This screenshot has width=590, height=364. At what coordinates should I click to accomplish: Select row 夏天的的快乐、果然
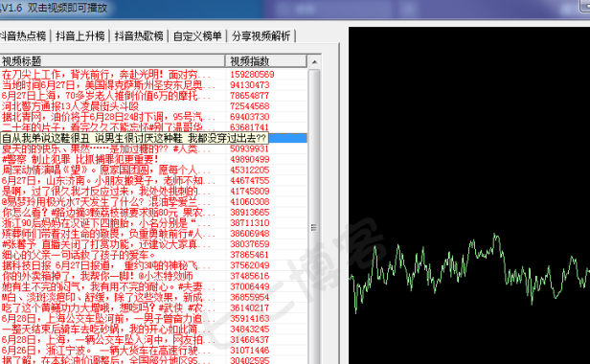tap(153, 148)
